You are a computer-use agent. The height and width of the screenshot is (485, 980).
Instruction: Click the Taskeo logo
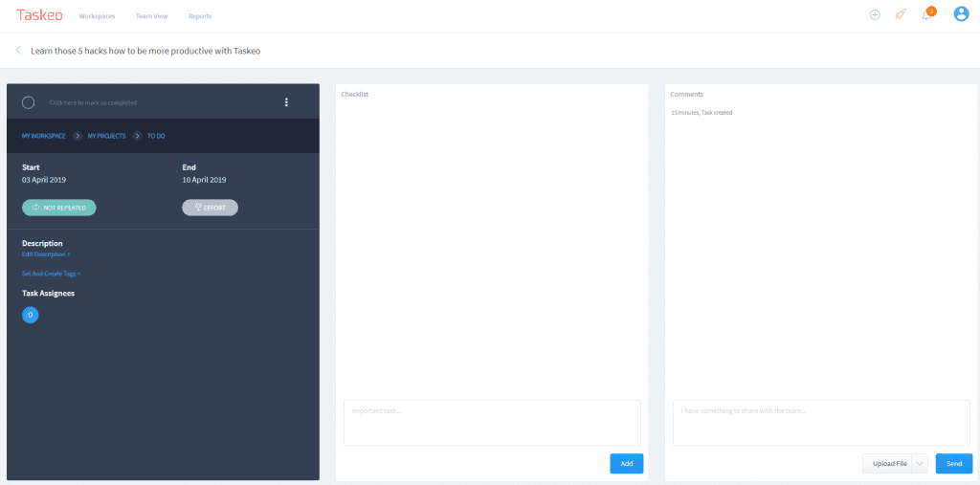pos(40,15)
